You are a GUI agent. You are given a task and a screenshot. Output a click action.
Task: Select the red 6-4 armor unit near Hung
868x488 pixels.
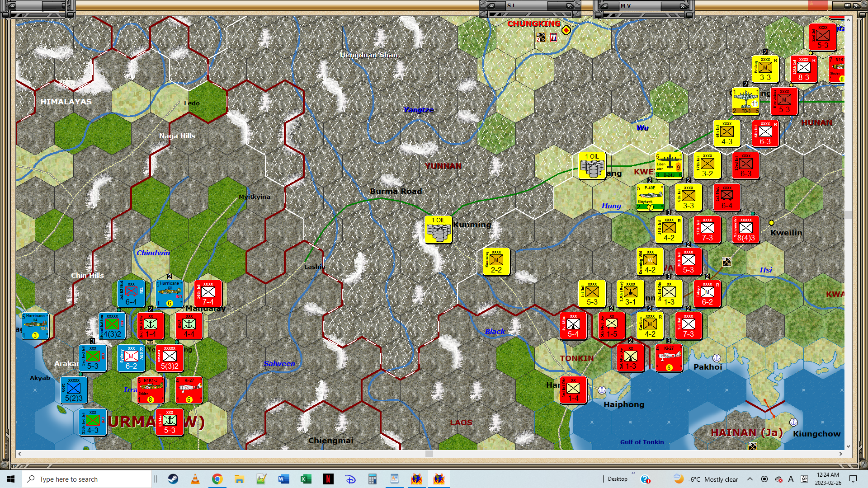tap(726, 197)
